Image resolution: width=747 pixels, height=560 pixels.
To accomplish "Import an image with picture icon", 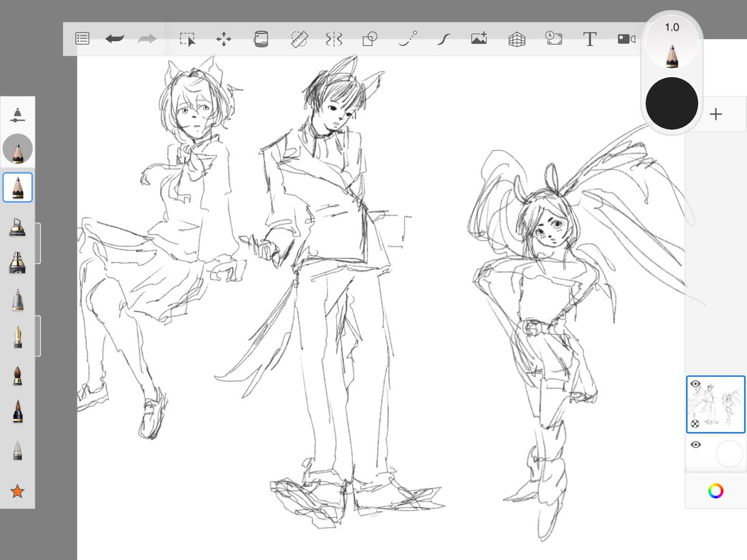I will (479, 39).
